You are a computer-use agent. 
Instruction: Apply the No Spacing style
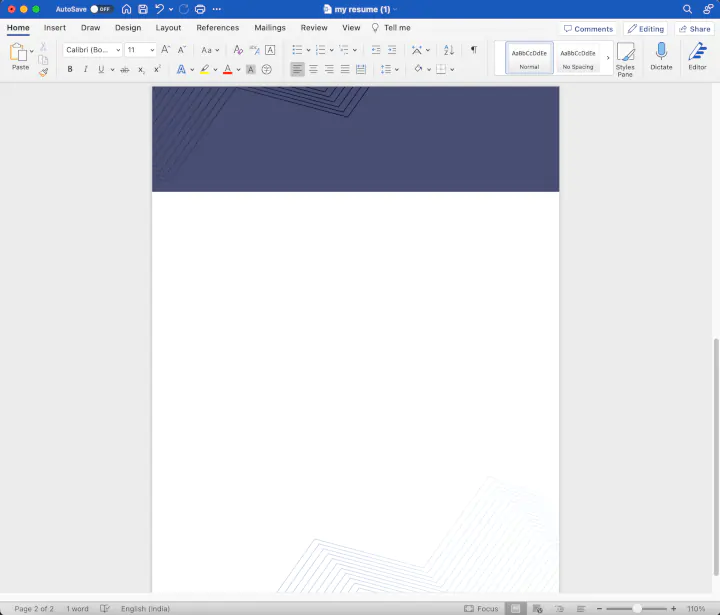tap(578, 58)
